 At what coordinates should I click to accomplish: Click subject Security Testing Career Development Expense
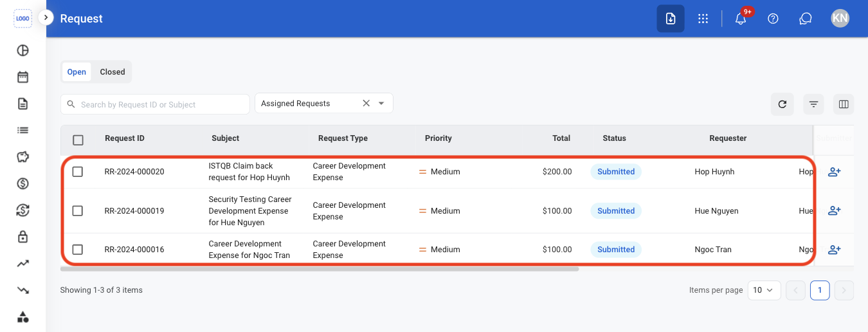[250, 211]
